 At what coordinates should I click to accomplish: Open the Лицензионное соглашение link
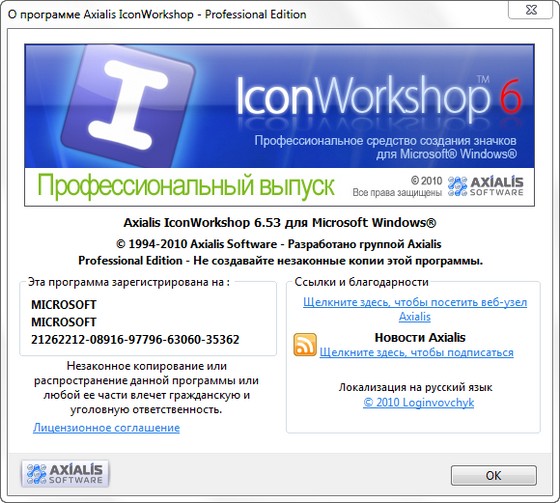(106, 428)
